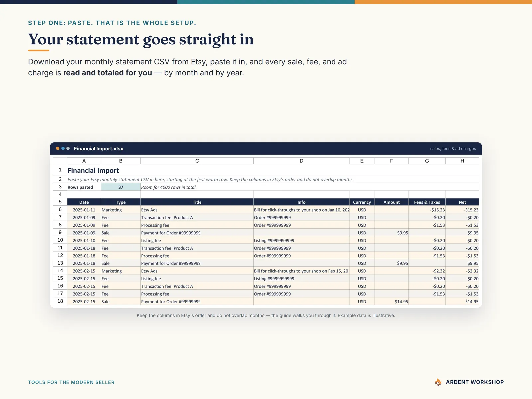Click the USD currency cell in row 17
Viewport: 532px width, 399px height.
362,294
